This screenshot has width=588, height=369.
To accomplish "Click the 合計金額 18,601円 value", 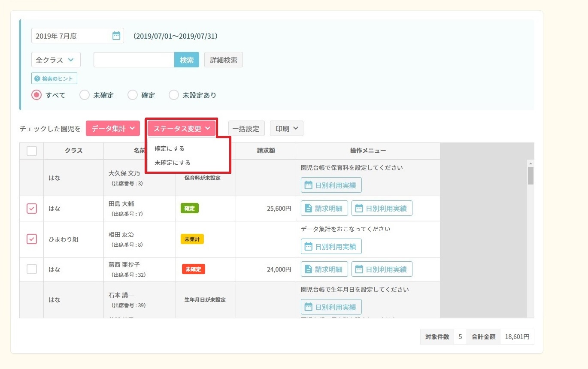I will 517,337.
